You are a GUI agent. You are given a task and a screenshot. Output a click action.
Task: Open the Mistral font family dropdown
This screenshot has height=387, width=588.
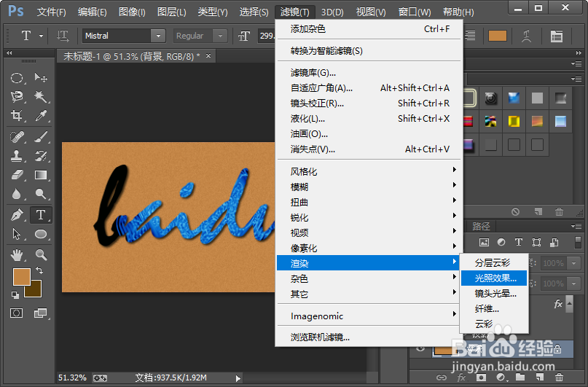[158, 36]
